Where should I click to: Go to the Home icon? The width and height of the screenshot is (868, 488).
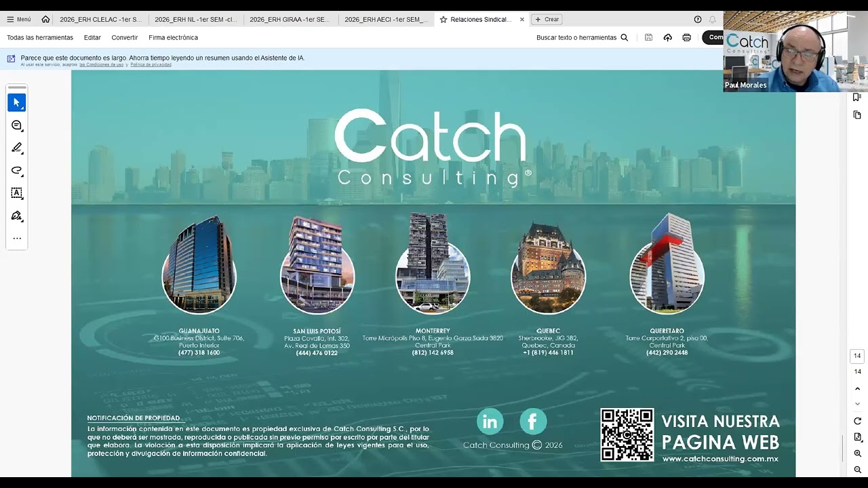pos(45,20)
